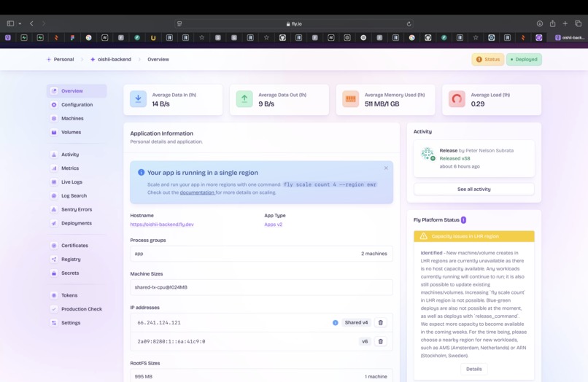588x382 pixels.
Task: Click the Certificates sidebar icon
Action: click(x=54, y=246)
